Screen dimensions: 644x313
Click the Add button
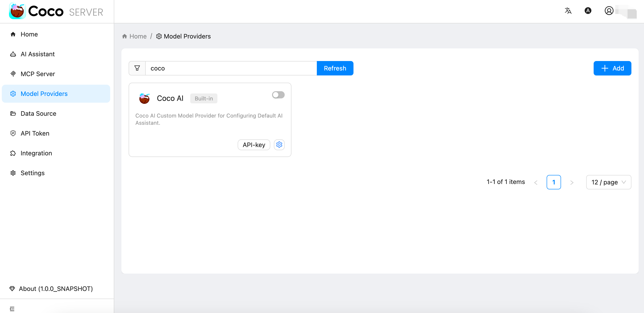pos(612,68)
